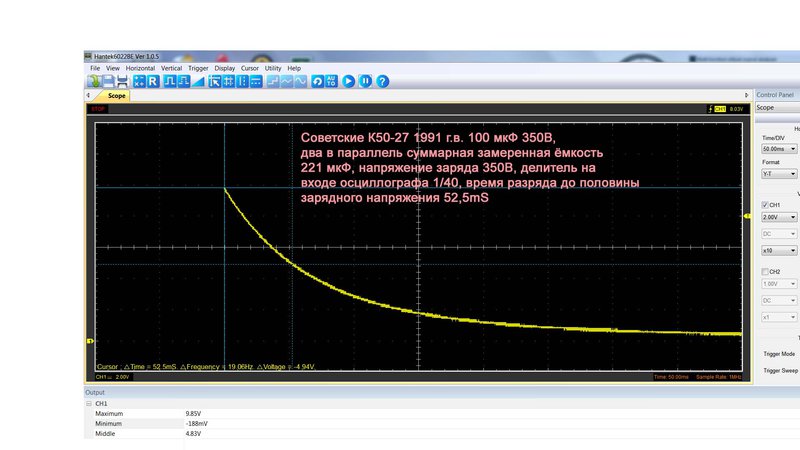Click the cross cursor grid icon

[229, 81]
